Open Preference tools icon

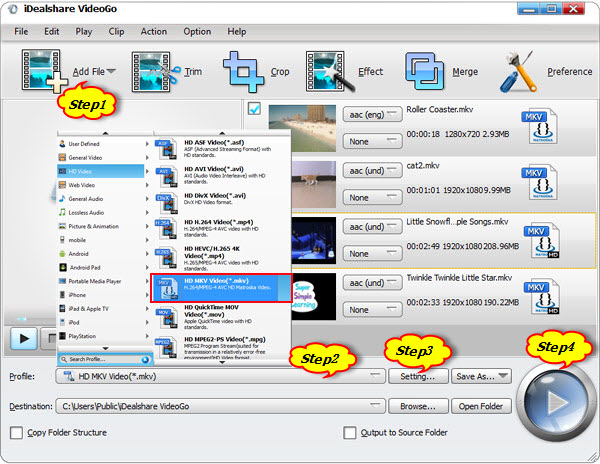pyautogui.click(x=519, y=72)
